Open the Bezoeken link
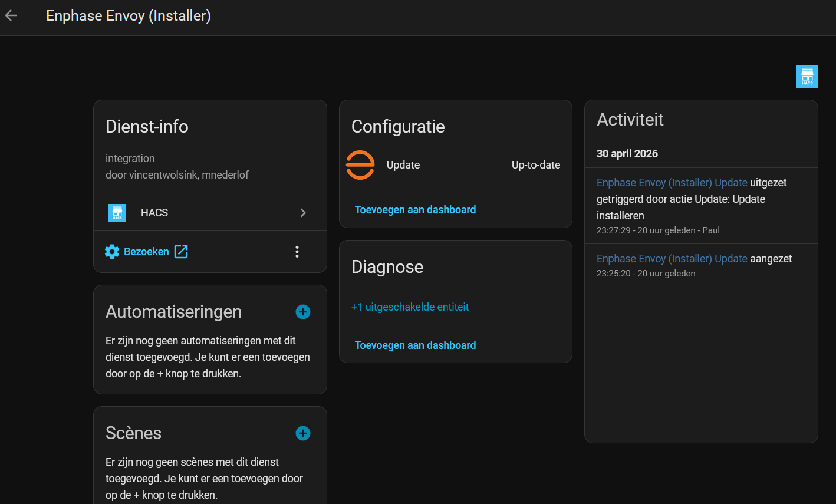 click(x=146, y=252)
